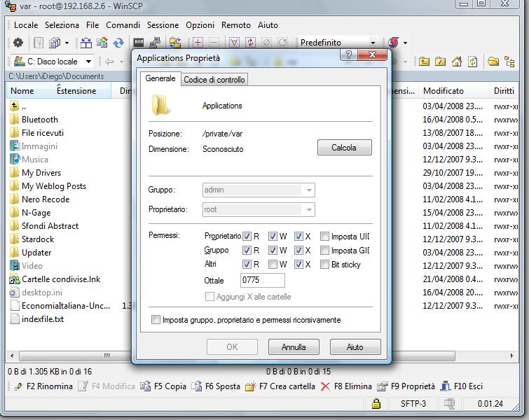529x420 pixels.
Task: Uncheck Proprietario W permission checkbox
Action: (x=273, y=237)
